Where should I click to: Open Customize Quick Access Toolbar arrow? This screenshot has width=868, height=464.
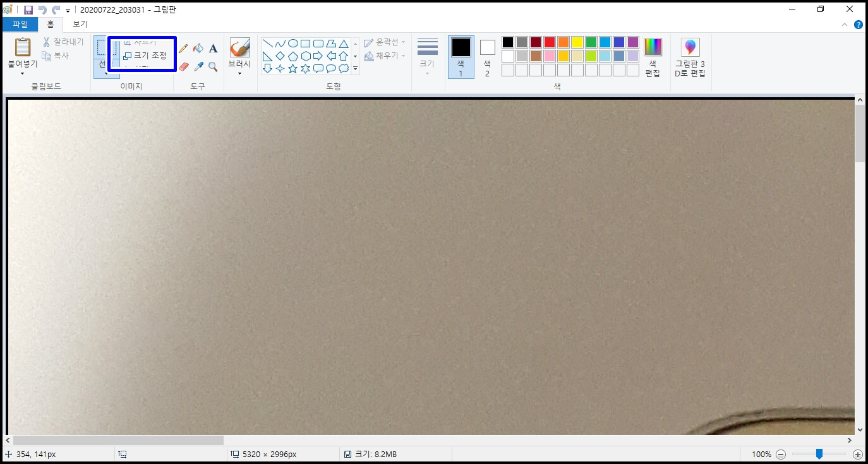pyautogui.click(x=68, y=10)
